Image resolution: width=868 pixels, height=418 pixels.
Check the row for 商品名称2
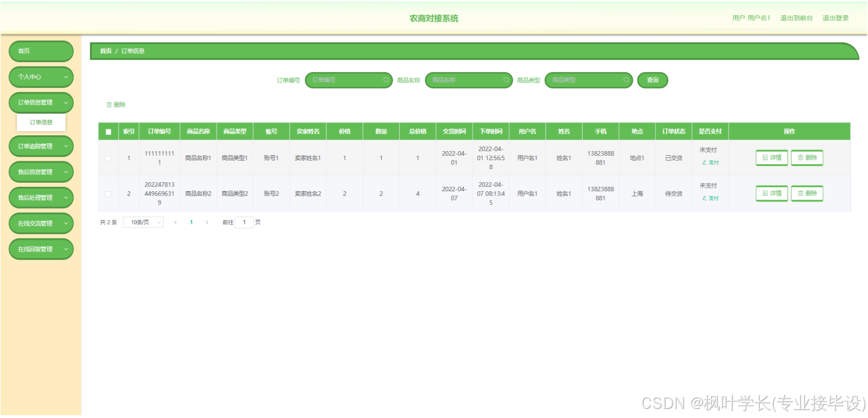tap(108, 194)
